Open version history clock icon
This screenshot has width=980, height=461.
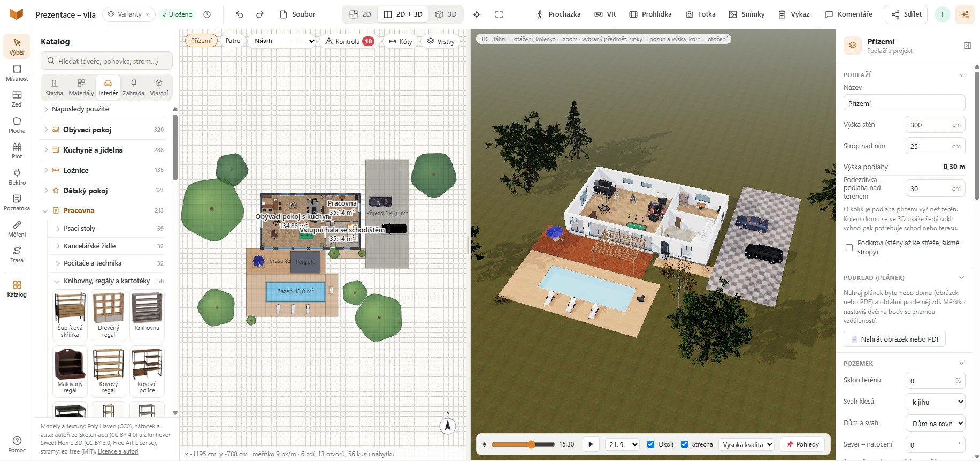(x=207, y=14)
